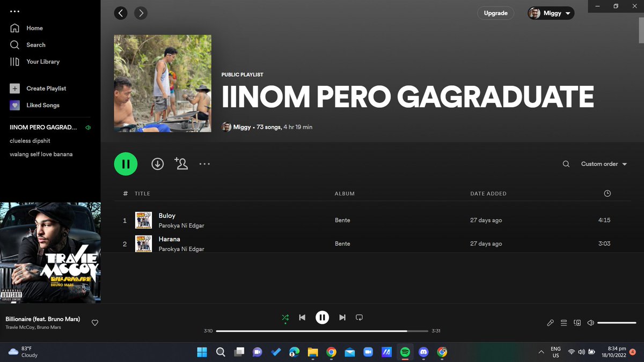
Task: Click the Upgrade button
Action: pos(495,13)
